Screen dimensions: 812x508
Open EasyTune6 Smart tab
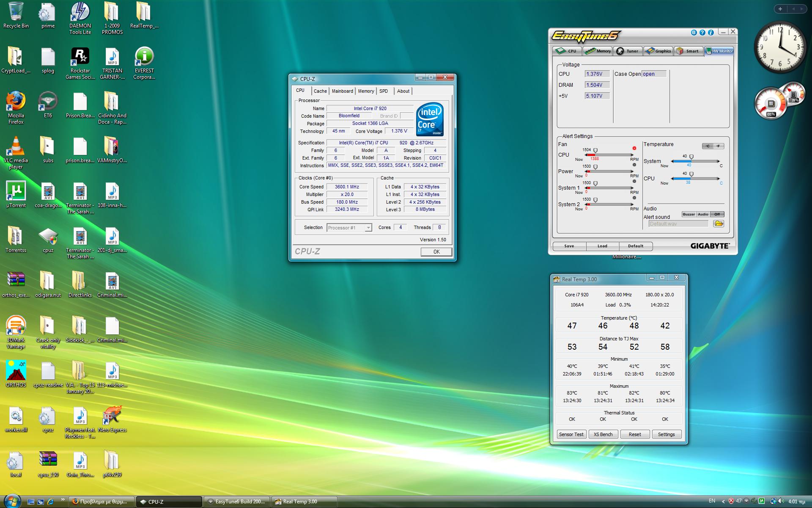pyautogui.click(x=689, y=51)
